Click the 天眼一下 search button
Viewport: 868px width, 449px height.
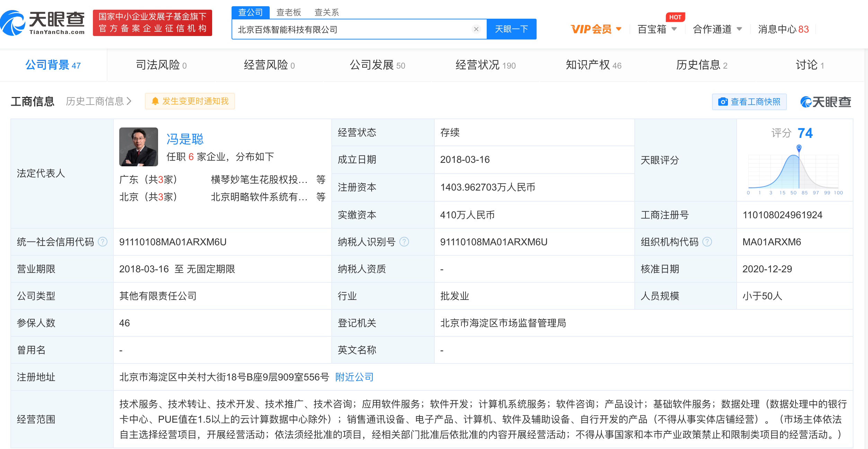(x=512, y=29)
